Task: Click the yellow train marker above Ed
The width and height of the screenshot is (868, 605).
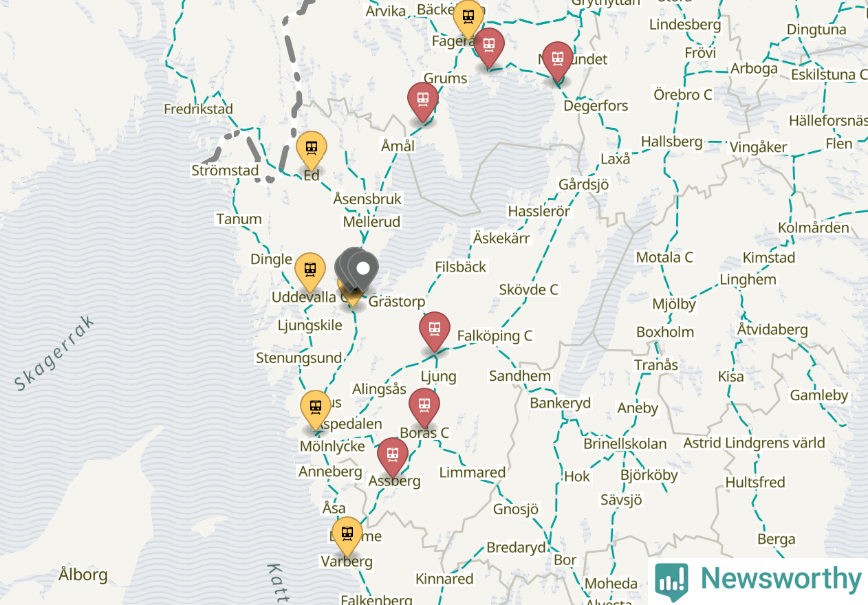Action: [312, 150]
